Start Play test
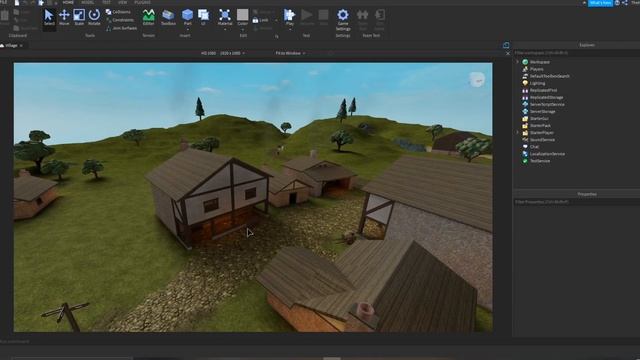The image size is (640, 360). [289, 16]
